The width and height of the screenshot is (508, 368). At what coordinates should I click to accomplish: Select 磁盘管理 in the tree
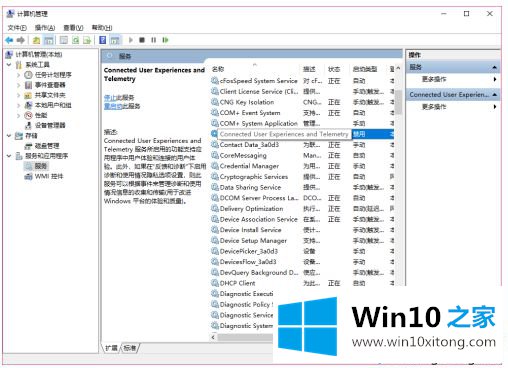tap(47, 146)
